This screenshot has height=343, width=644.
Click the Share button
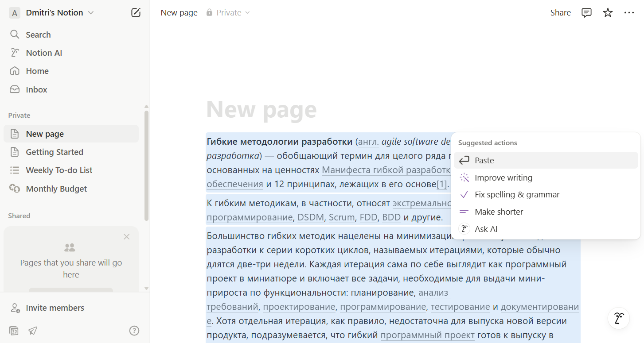(560, 13)
